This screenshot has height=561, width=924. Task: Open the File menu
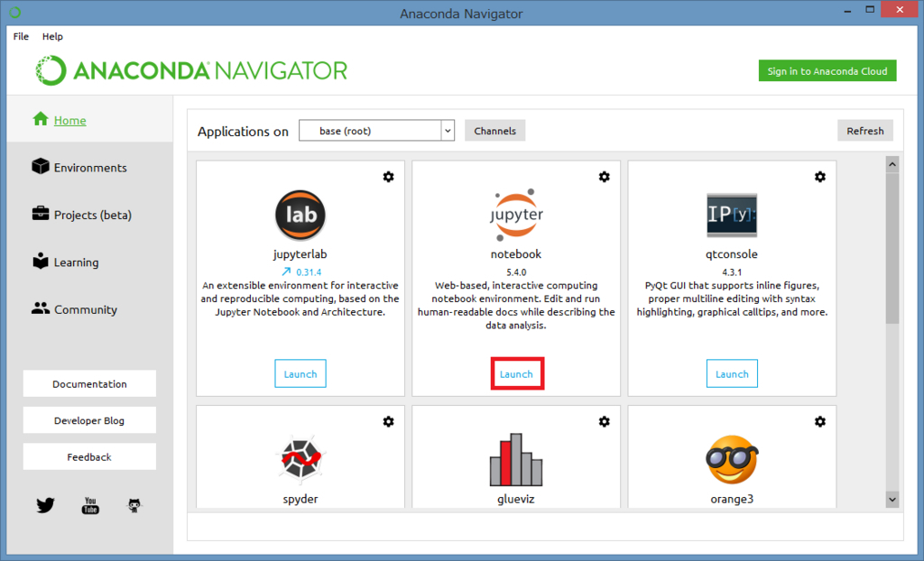tap(22, 37)
